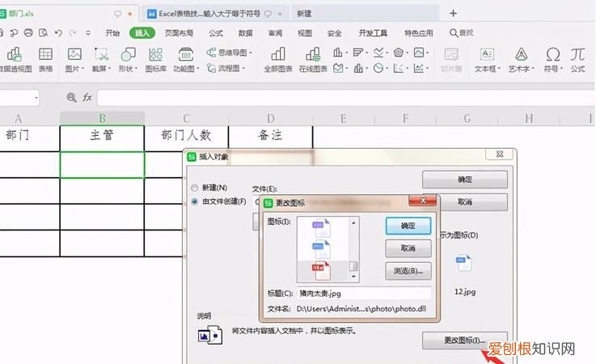
Task: Insert a line chart from the ribbon
Action: (x=378, y=52)
